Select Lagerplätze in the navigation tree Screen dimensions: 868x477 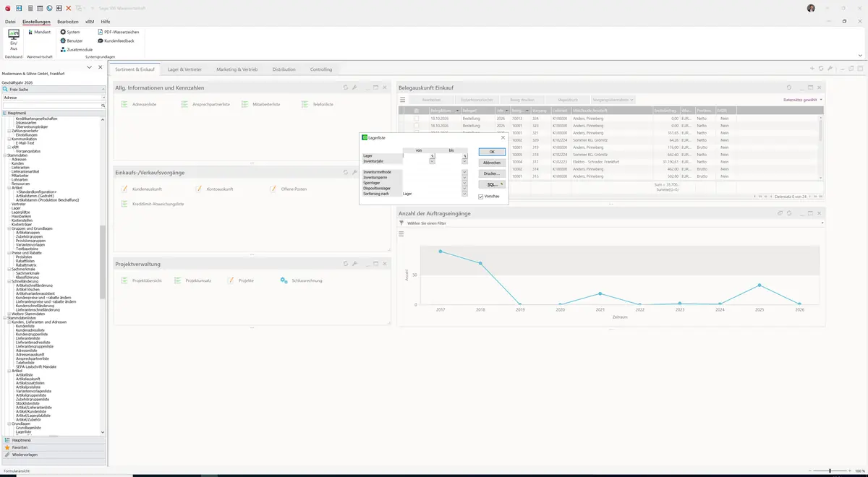click(x=20, y=212)
